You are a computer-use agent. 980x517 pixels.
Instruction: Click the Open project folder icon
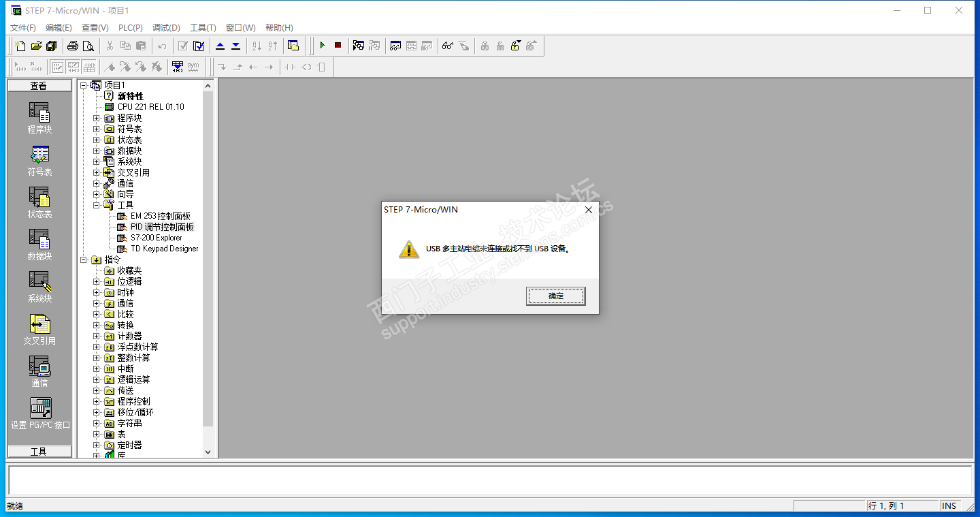[x=36, y=46]
